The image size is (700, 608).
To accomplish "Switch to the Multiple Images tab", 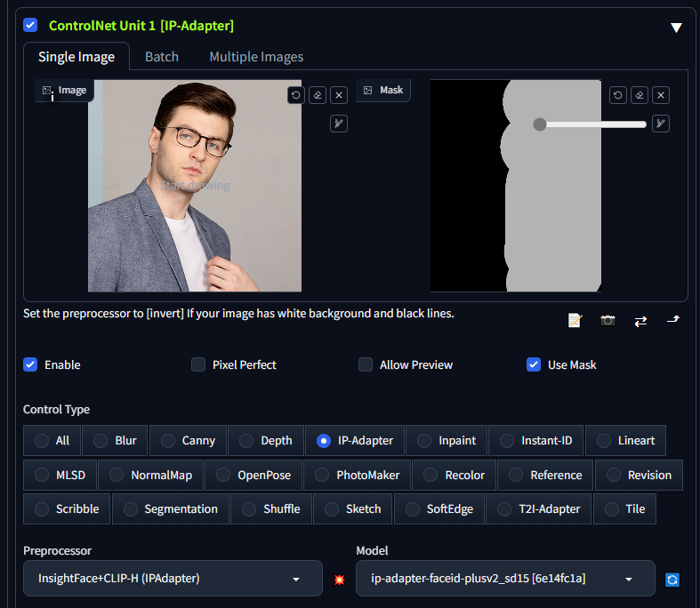I will click(x=256, y=57).
